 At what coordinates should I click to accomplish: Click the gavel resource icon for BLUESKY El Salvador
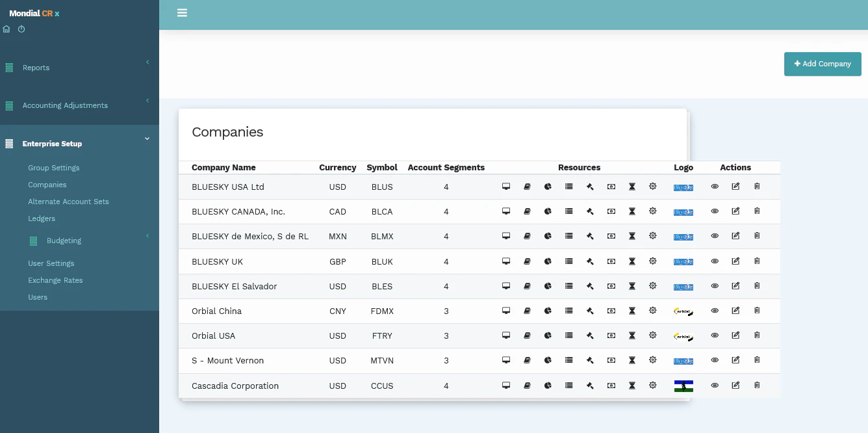pos(590,286)
